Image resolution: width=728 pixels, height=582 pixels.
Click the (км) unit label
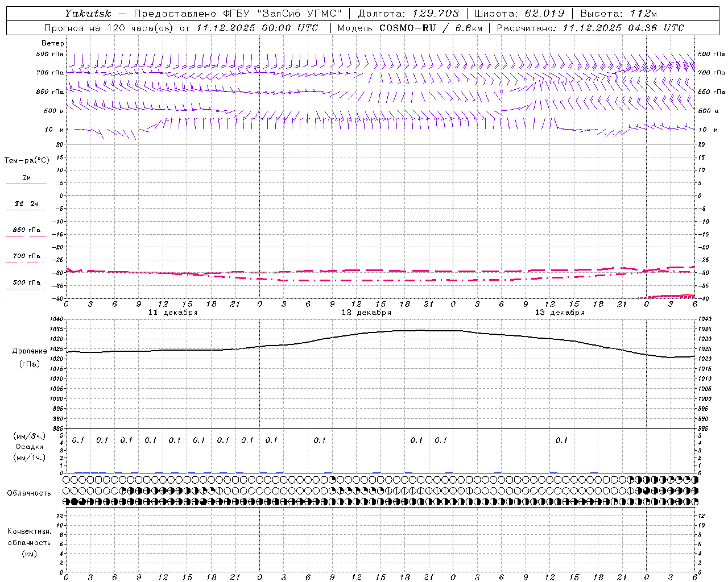tap(30, 554)
